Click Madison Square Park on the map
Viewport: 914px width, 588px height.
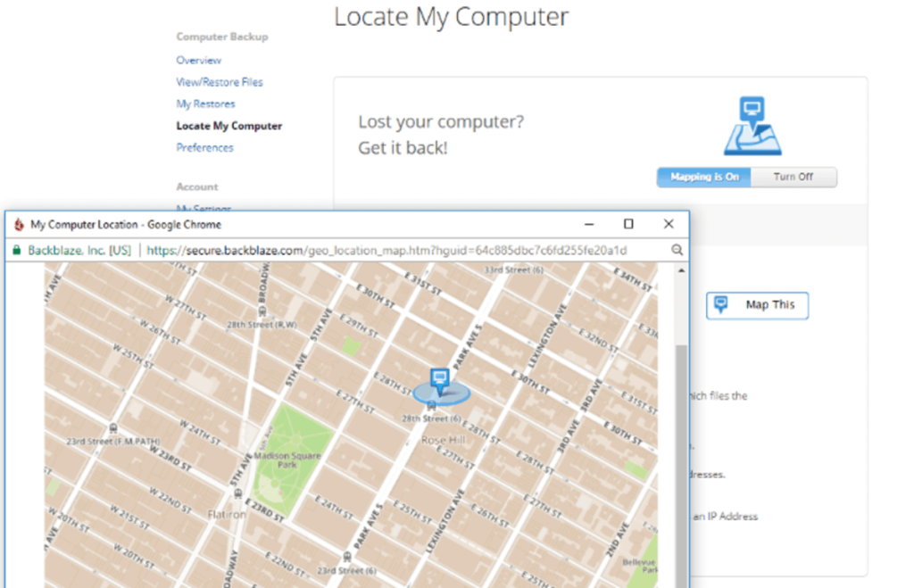pos(287,460)
